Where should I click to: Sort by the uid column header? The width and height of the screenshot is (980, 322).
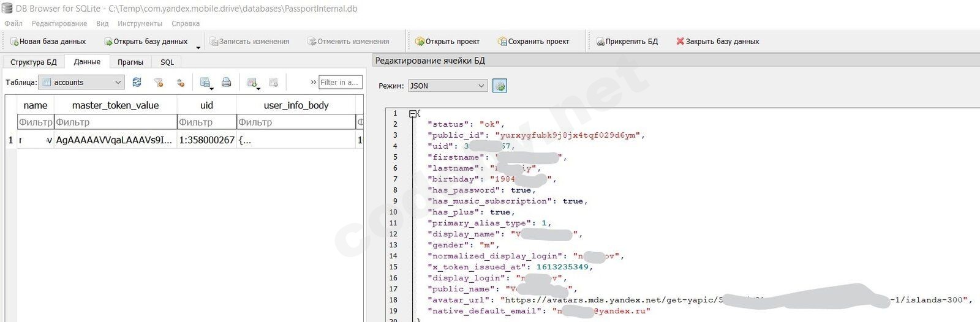(x=206, y=105)
